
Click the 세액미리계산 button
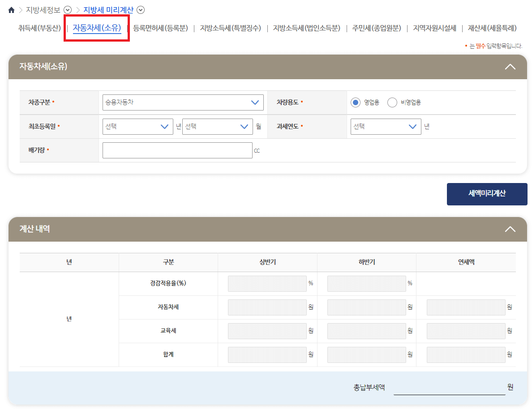coord(487,194)
